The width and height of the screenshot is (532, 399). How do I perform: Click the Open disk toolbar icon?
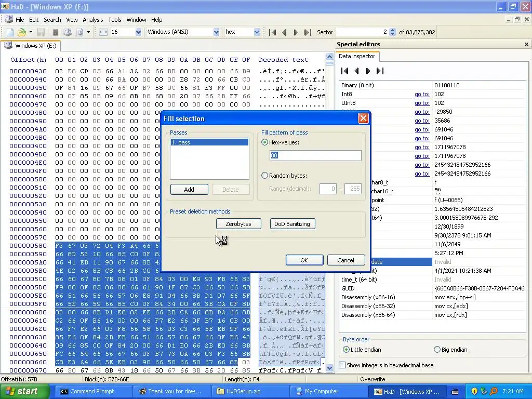click(x=68, y=32)
